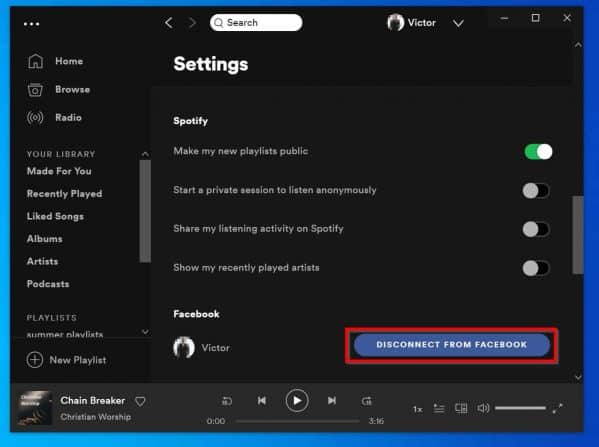Click the Browse box icon

[35, 90]
